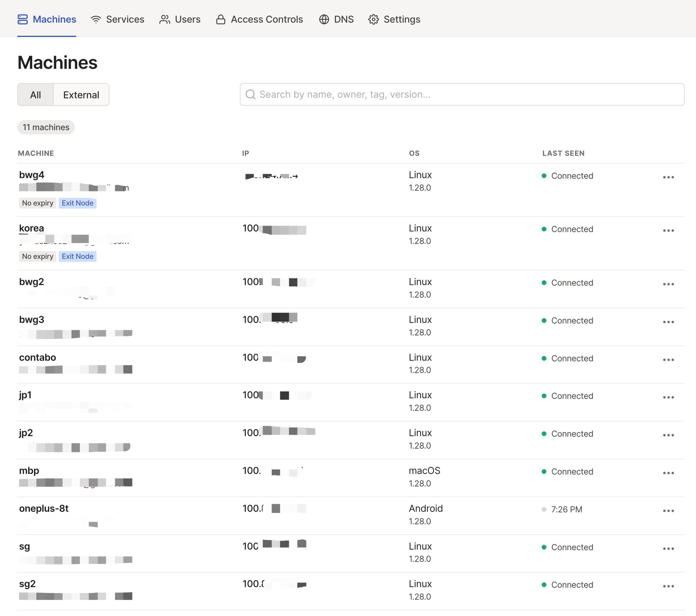The height and width of the screenshot is (616, 696).
Task: Open the korea row ellipsis menu
Action: (x=668, y=230)
